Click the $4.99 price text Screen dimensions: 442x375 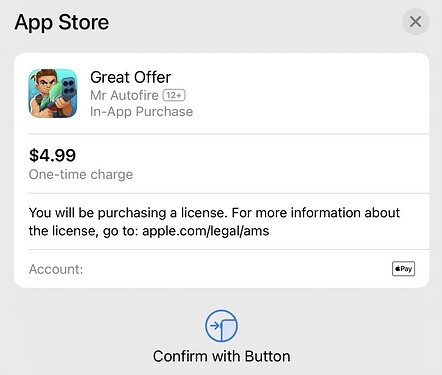(x=53, y=155)
